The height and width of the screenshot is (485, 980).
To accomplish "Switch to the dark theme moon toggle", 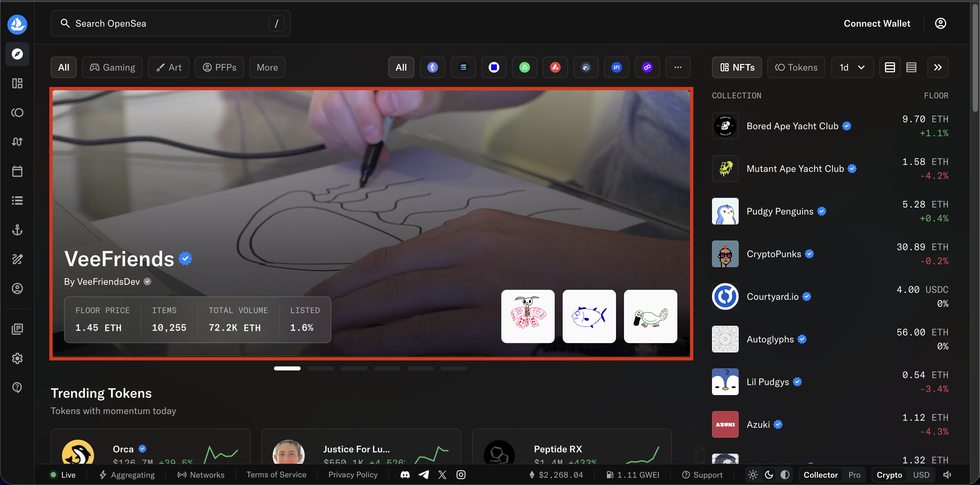I will (769, 475).
